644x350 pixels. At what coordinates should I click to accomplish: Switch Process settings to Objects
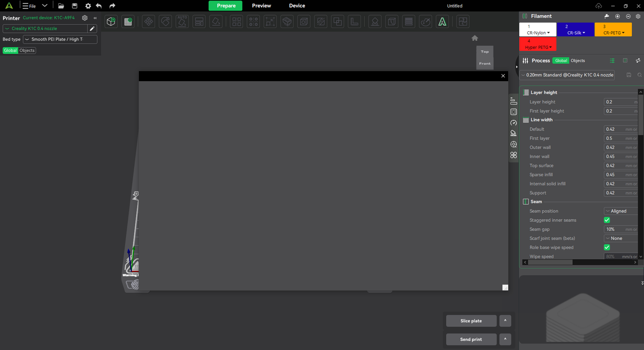tap(578, 60)
